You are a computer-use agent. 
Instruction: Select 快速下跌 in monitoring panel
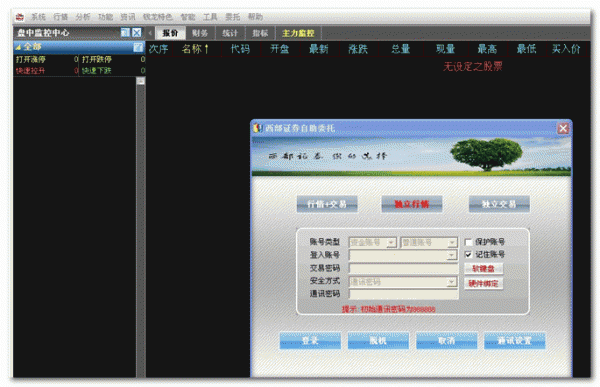click(x=97, y=70)
